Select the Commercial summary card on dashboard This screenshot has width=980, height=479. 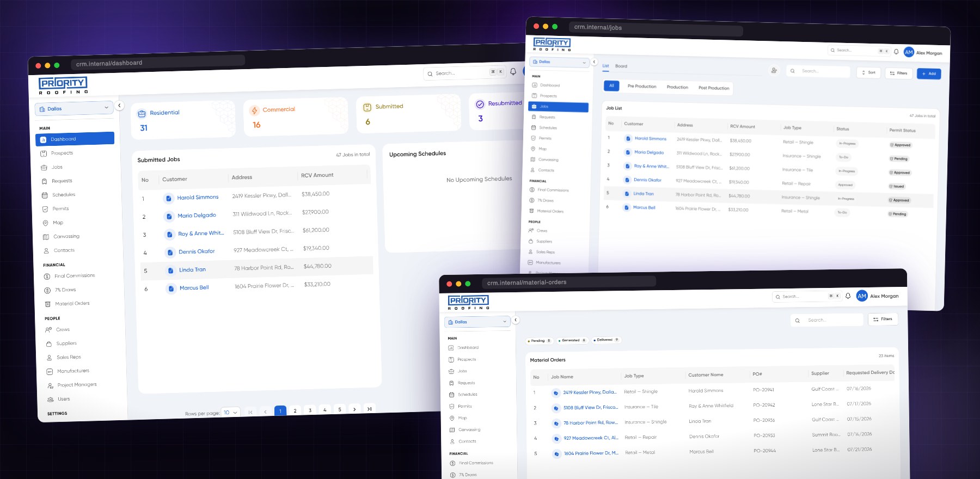pos(295,116)
